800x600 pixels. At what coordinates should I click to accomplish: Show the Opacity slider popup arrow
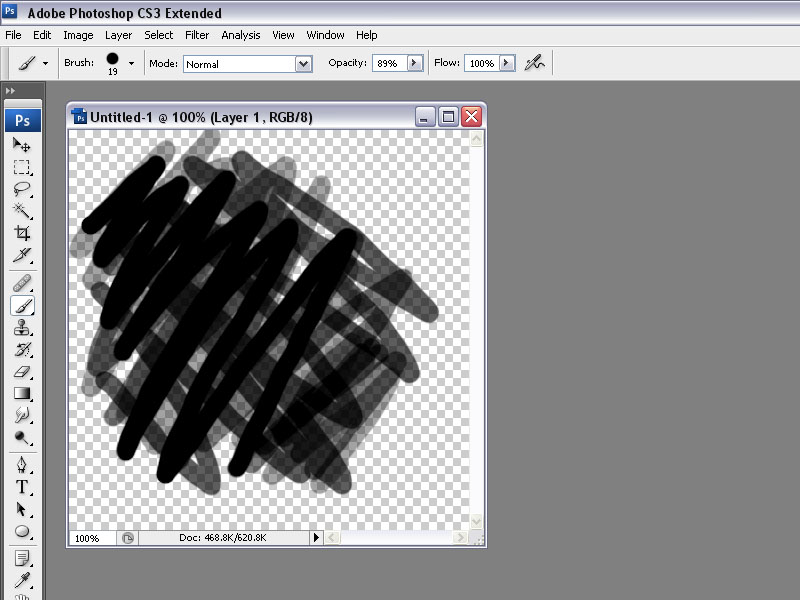tap(413, 63)
